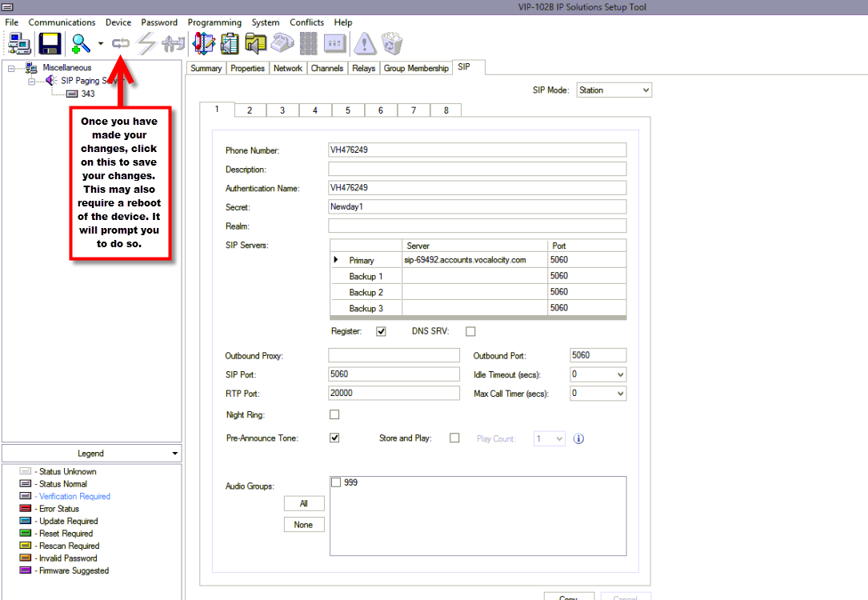Enable the DNS SRV checkbox
Image resolution: width=868 pixels, height=600 pixels.
pos(470,331)
